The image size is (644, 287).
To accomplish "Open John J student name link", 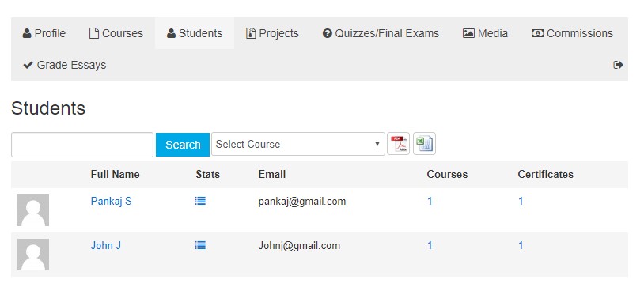I will [x=105, y=246].
